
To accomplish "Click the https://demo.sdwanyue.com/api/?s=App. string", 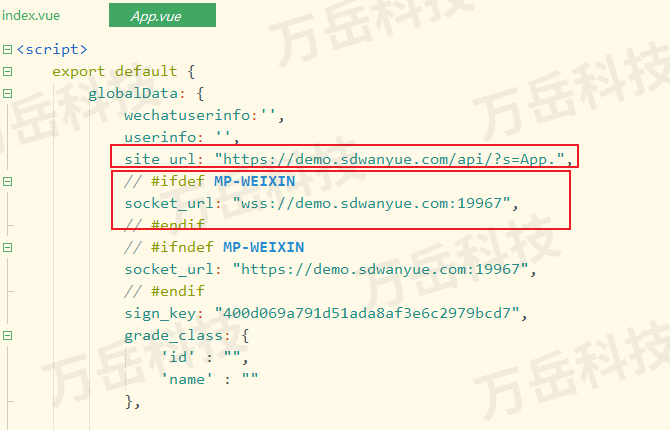I will pyautogui.click(x=390, y=159).
